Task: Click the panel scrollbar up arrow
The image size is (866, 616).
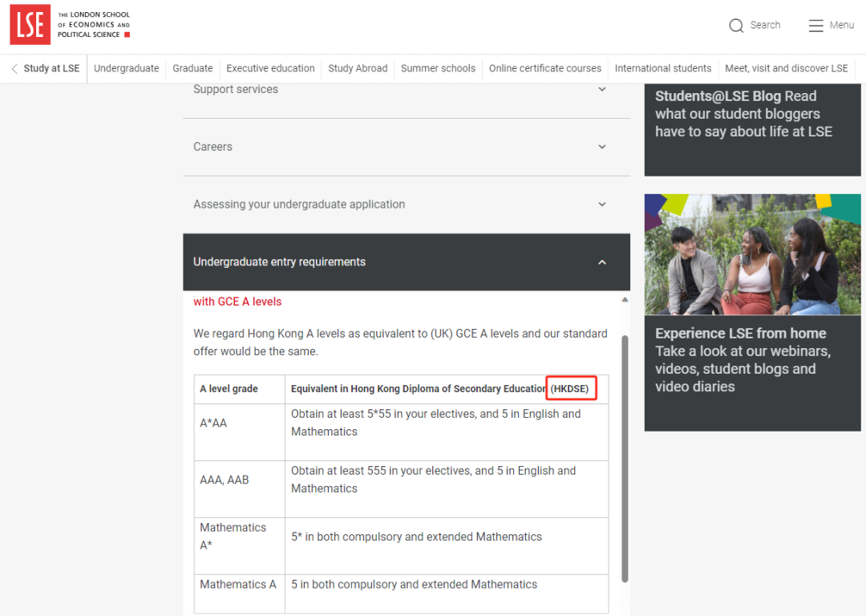Action: click(x=625, y=299)
